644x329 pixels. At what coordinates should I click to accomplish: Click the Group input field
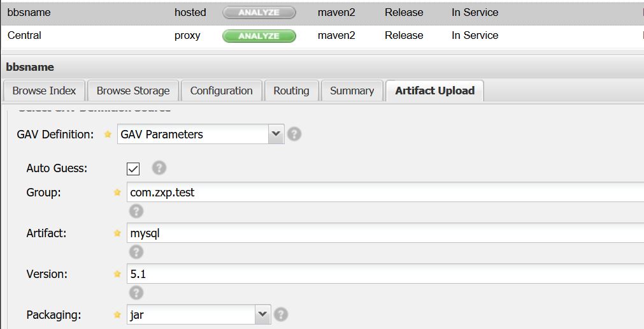tap(382, 192)
